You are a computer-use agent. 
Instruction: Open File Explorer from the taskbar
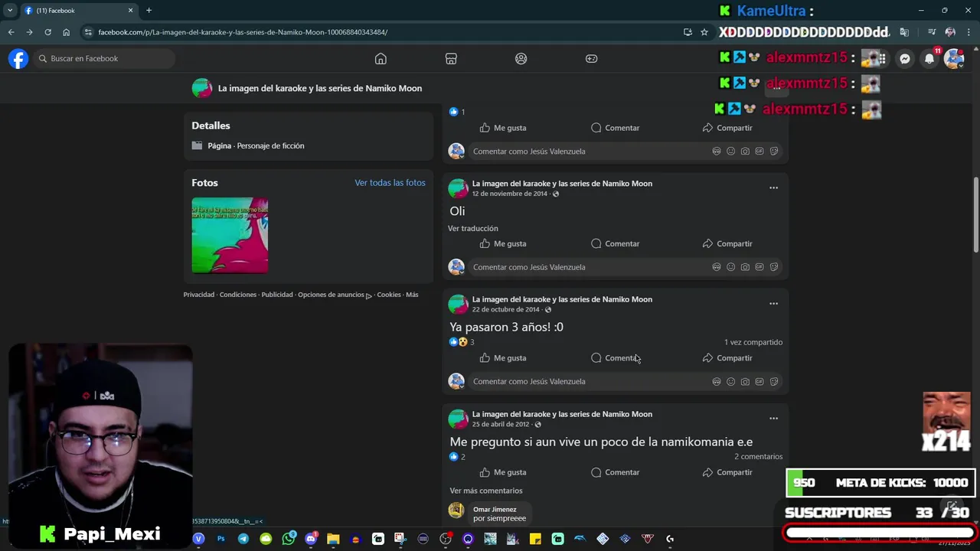333,539
